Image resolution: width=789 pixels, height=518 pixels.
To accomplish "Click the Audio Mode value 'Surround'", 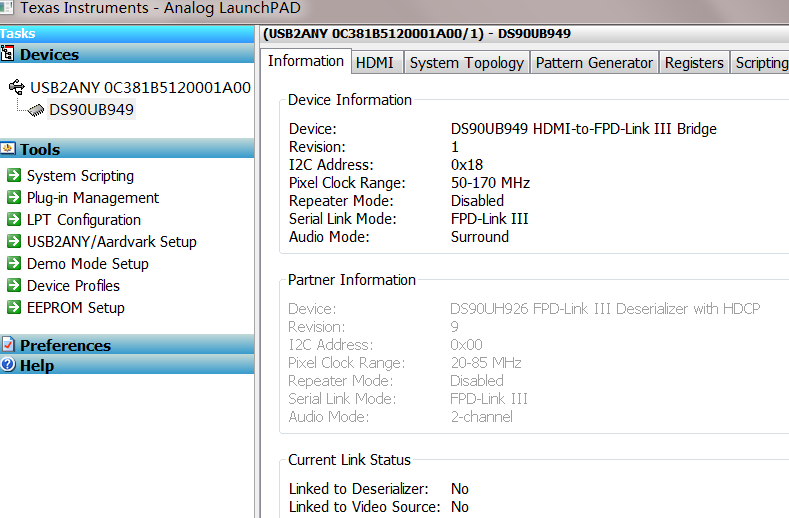I will (480, 237).
